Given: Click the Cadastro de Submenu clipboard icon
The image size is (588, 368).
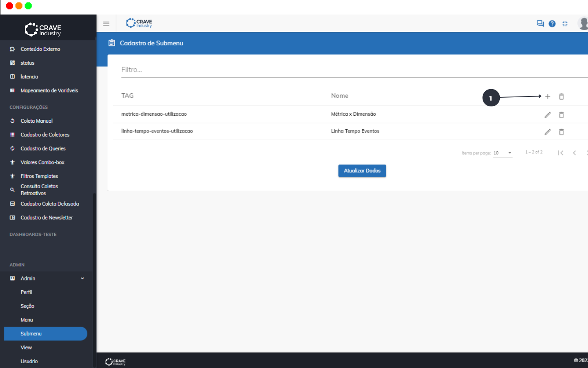Looking at the screenshot, I should [x=111, y=43].
